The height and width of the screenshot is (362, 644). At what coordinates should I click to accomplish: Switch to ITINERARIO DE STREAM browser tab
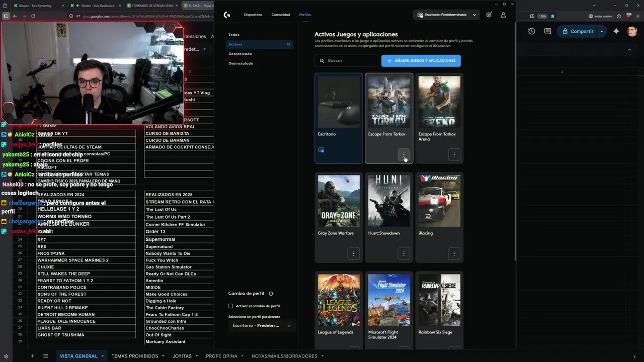(153, 6)
